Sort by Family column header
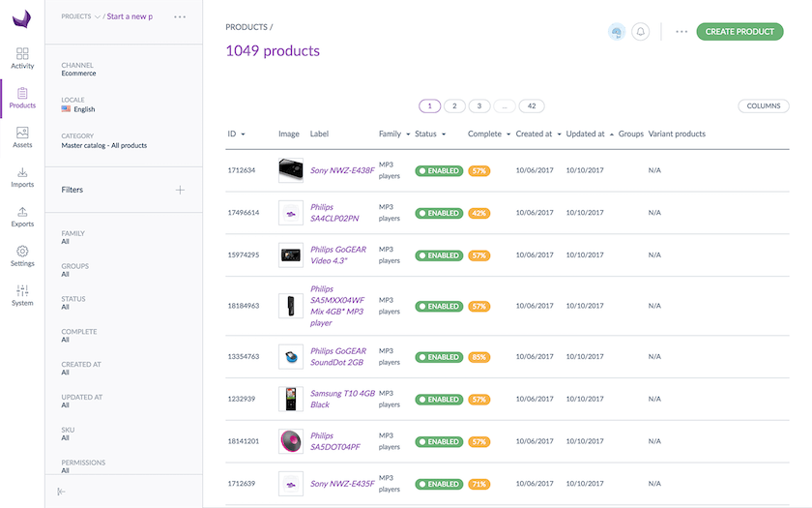This screenshot has width=812, height=508. pos(394,134)
